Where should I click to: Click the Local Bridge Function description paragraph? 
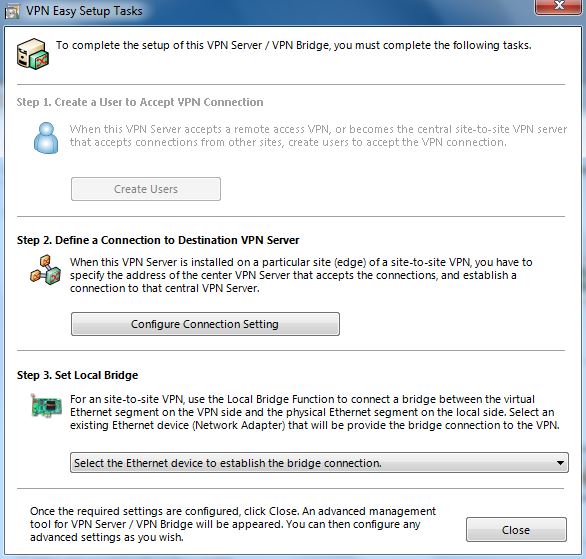click(x=315, y=412)
